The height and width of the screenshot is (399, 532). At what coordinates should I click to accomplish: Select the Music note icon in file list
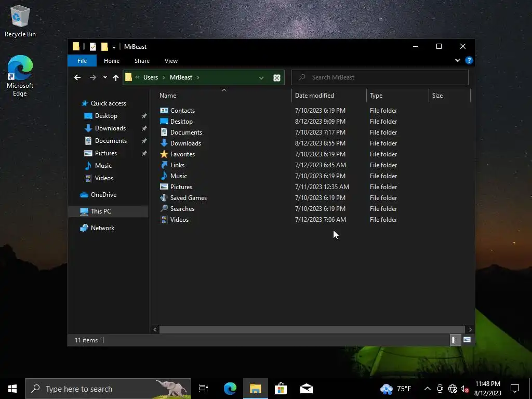164,176
